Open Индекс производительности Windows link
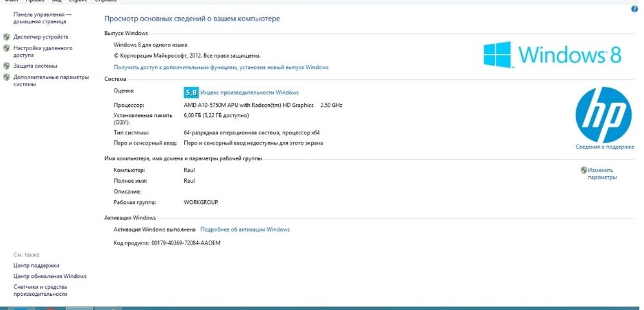 (249, 93)
